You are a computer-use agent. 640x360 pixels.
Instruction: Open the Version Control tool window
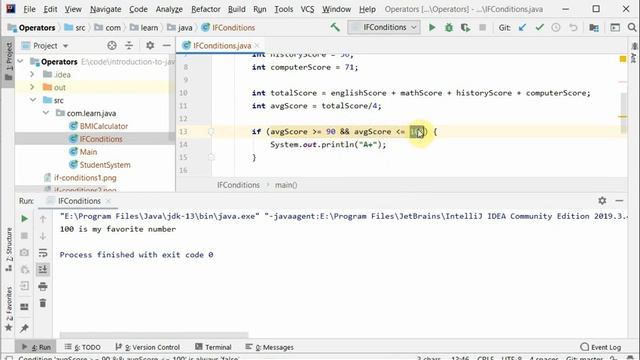[x=148, y=347]
